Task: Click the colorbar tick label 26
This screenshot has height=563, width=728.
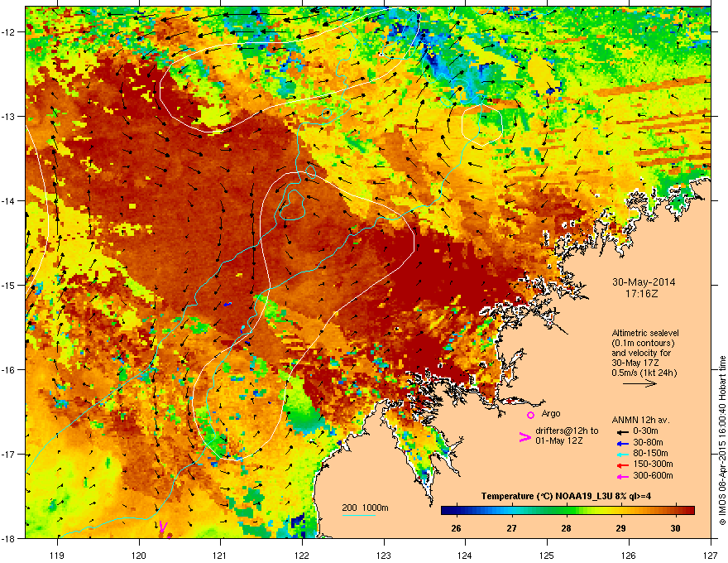Action: coord(457,528)
